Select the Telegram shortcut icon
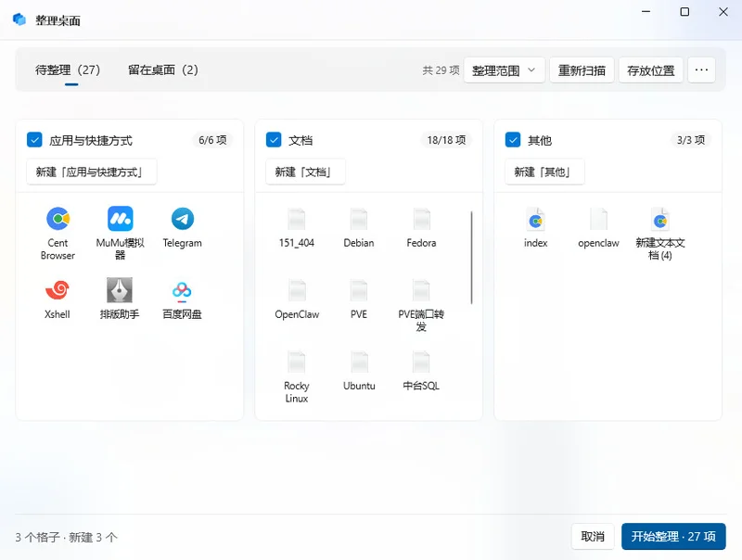742x560 pixels. [182, 219]
